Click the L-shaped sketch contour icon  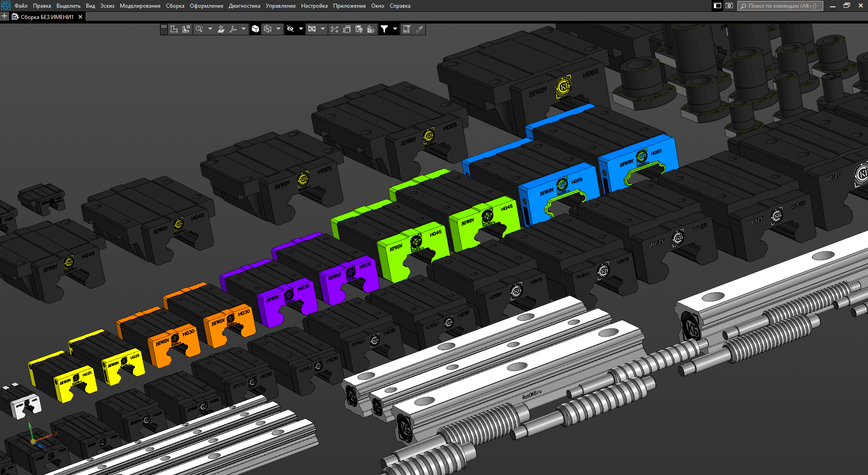pyautogui.click(x=174, y=29)
